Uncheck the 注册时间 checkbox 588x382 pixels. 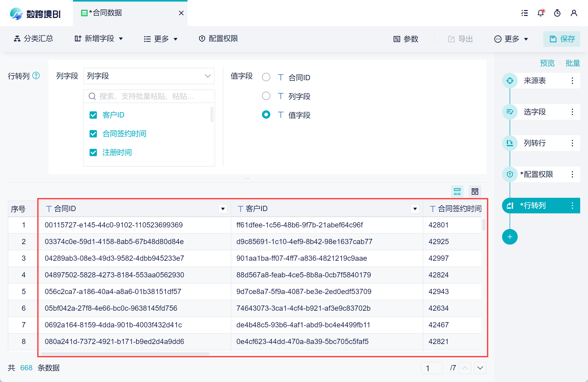pyautogui.click(x=93, y=152)
